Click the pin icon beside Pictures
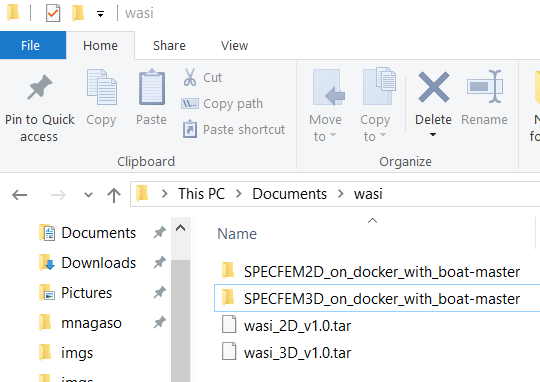 pos(159,292)
